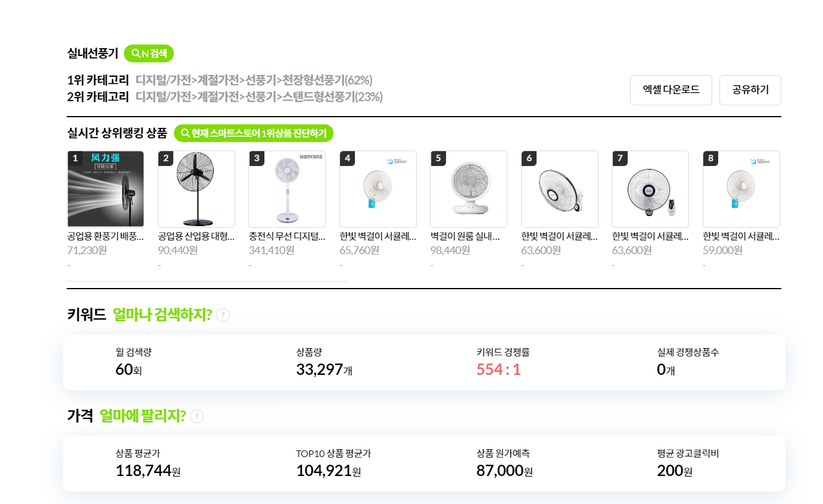Image resolution: width=823 pixels, height=504 pixels.
Task: Click the green N 검색 button
Action: click(x=149, y=54)
